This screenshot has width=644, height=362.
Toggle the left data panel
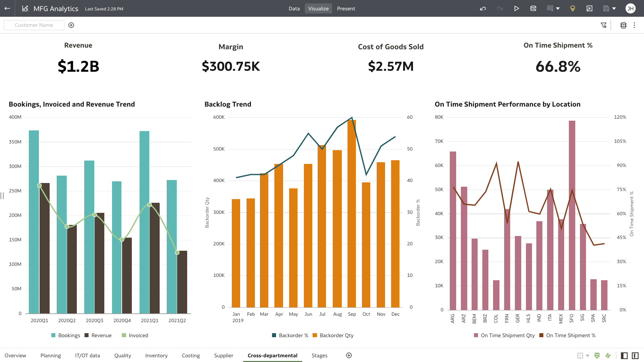coord(624,355)
